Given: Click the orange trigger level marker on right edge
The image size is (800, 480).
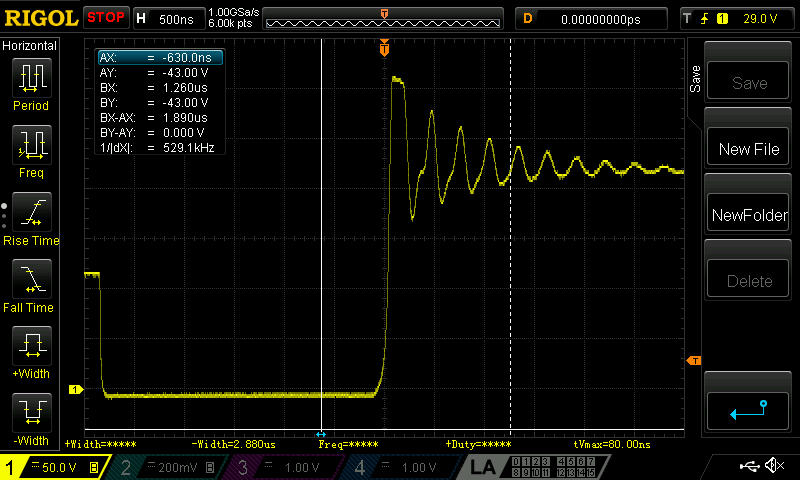Looking at the screenshot, I should coord(694,361).
